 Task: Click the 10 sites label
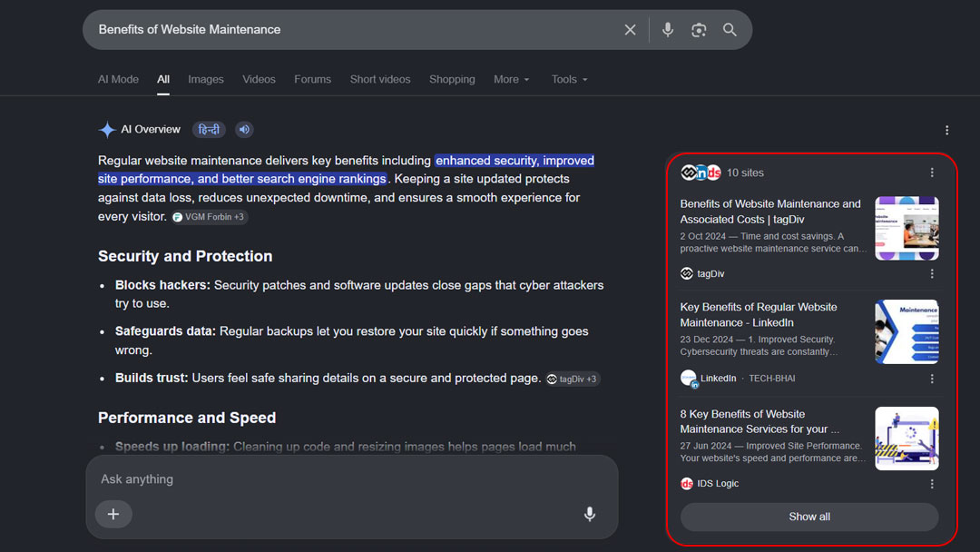click(x=745, y=172)
